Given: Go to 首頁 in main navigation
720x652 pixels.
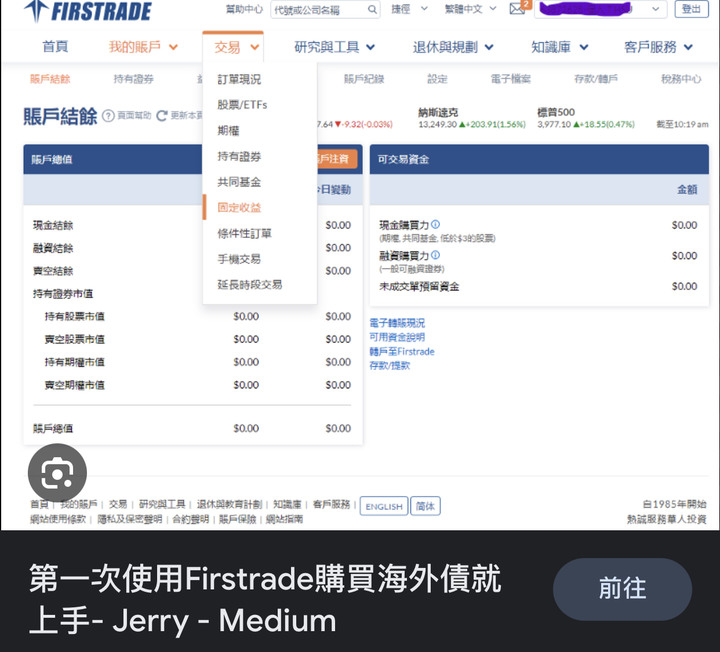Looking at the screenshot, I should click(55, 47).
